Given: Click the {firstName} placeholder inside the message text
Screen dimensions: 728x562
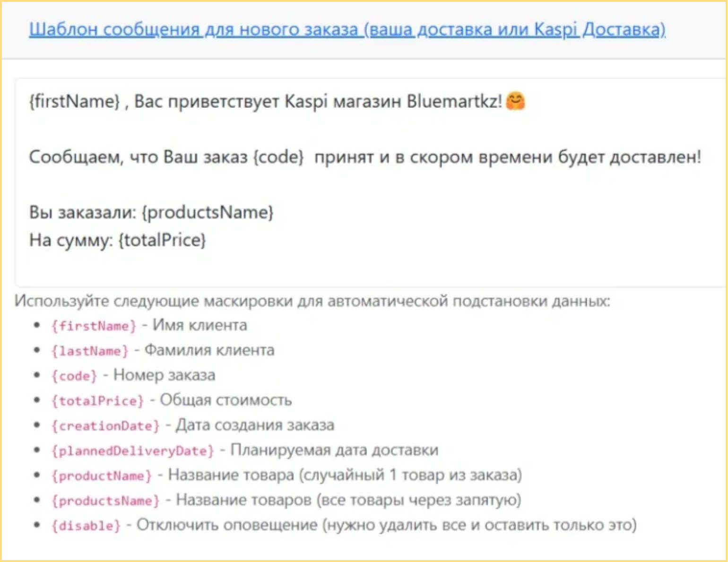Looking at the screenshot, I should 75,101.
